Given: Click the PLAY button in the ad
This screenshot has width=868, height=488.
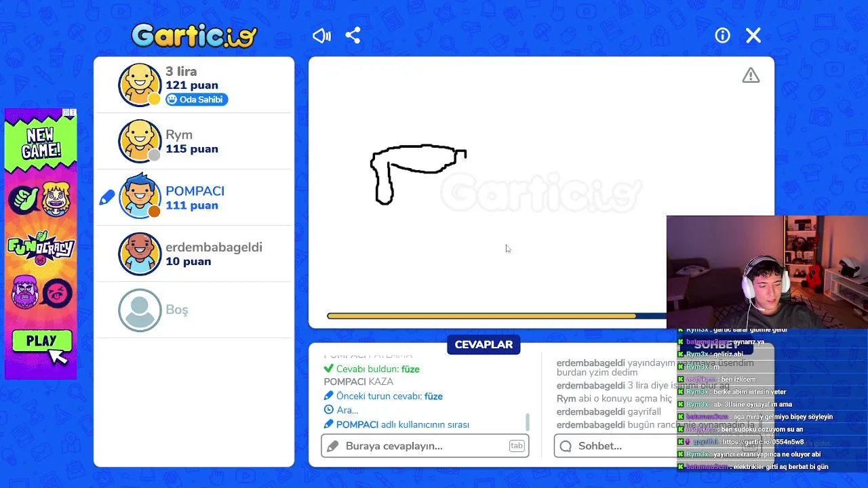Looking at the screenshot, I should tap(42, 341).
